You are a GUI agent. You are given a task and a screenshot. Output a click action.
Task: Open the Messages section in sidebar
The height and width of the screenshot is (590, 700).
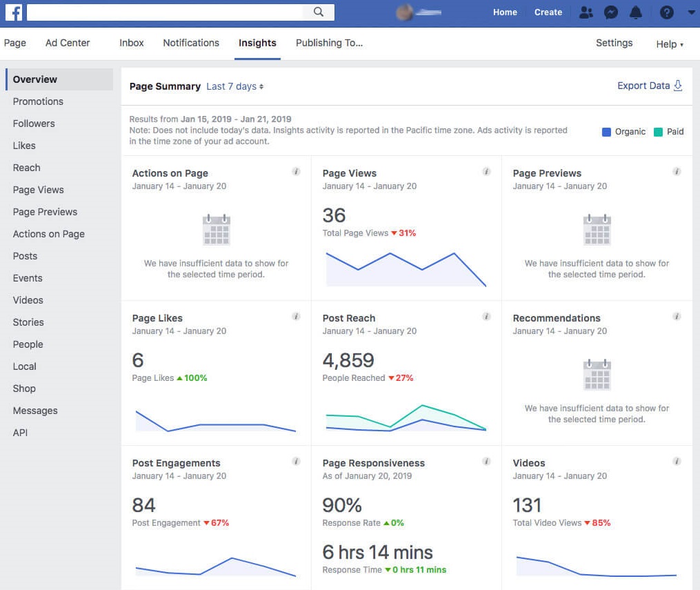34,411
